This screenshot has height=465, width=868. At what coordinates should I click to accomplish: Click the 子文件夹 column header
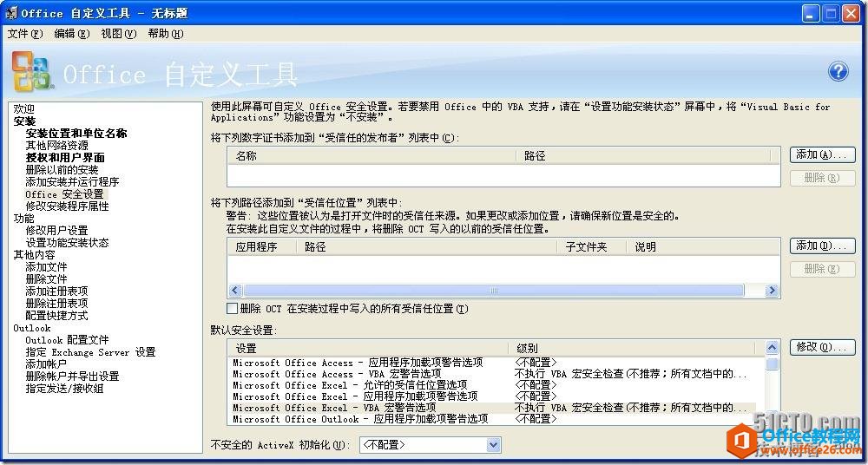(x=592, y=247)
